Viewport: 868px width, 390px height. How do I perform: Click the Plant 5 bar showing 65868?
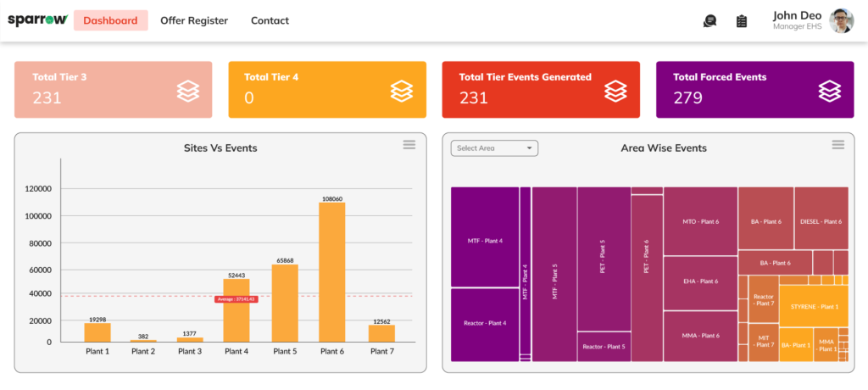(285, 302)
